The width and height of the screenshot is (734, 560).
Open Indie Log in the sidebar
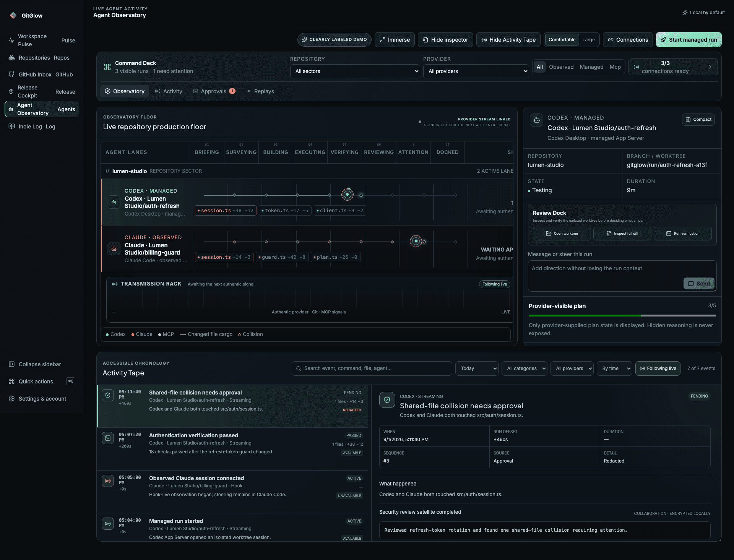point(42,127)
